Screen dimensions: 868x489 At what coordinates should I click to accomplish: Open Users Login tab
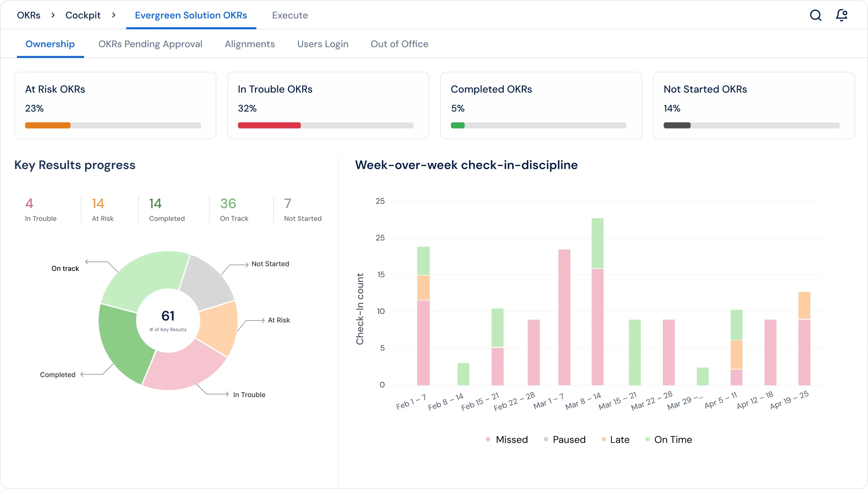323,44
